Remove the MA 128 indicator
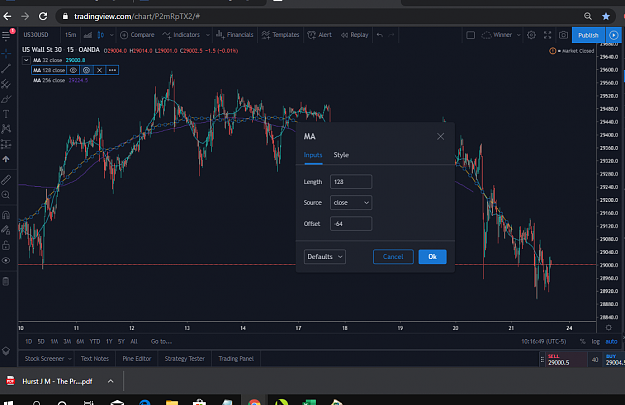Image resolution: width=625 pixels, height=405 pixels. [x=100, y=70]
